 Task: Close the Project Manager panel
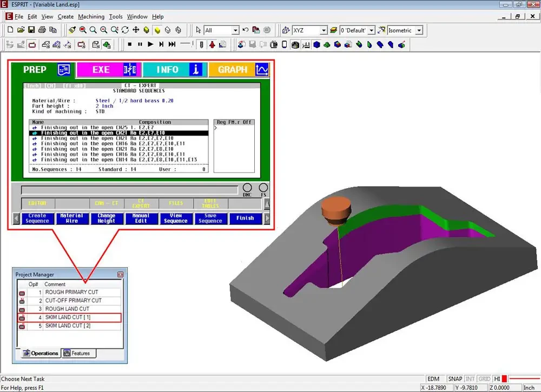[120, 275]
